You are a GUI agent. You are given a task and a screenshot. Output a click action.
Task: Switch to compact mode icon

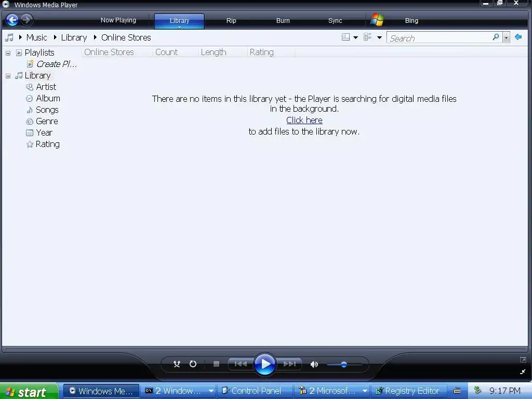pyautogui.click(x=523, y=371)
